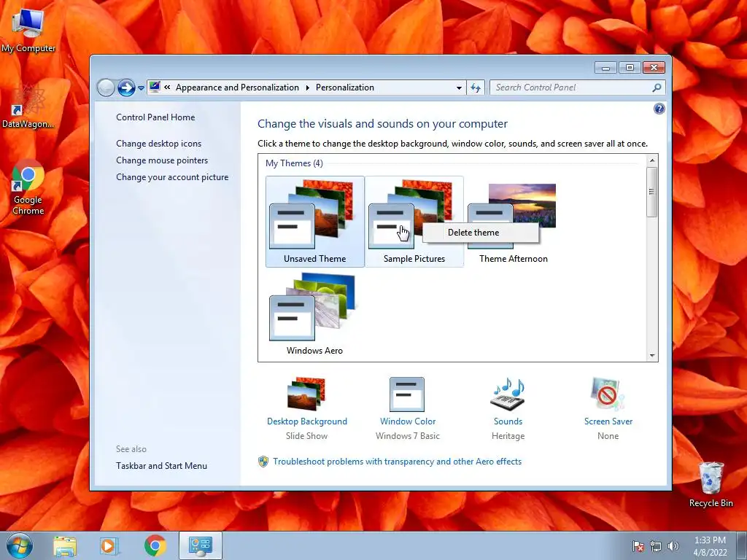Click the Control Panel address bar icon
Screen dimensions: 747x560
[x=155, y=87]
